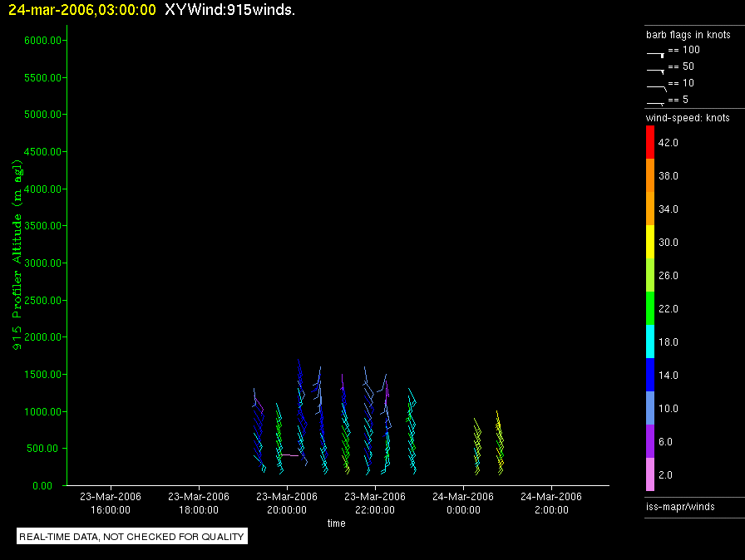
Task: Pick the cyan 18.0 knots color band
Action: click(x=650, y=341)
